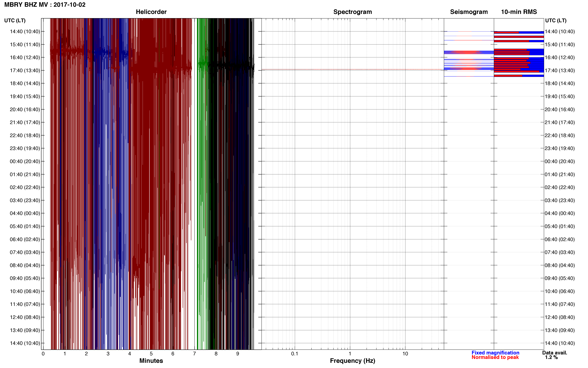
Task: Click the Frequency (Hz) axis label
Action: (x=352, y=361)
